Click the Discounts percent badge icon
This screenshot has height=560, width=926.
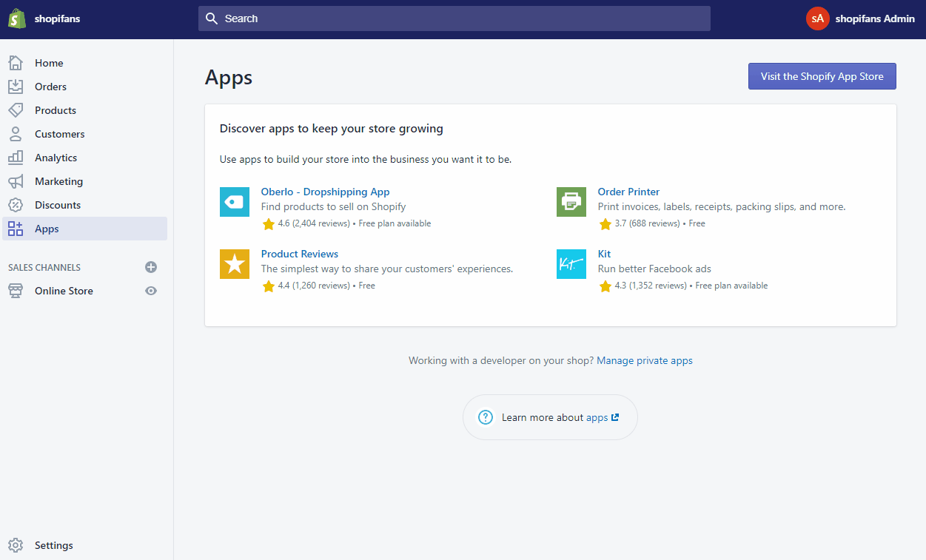16,205
